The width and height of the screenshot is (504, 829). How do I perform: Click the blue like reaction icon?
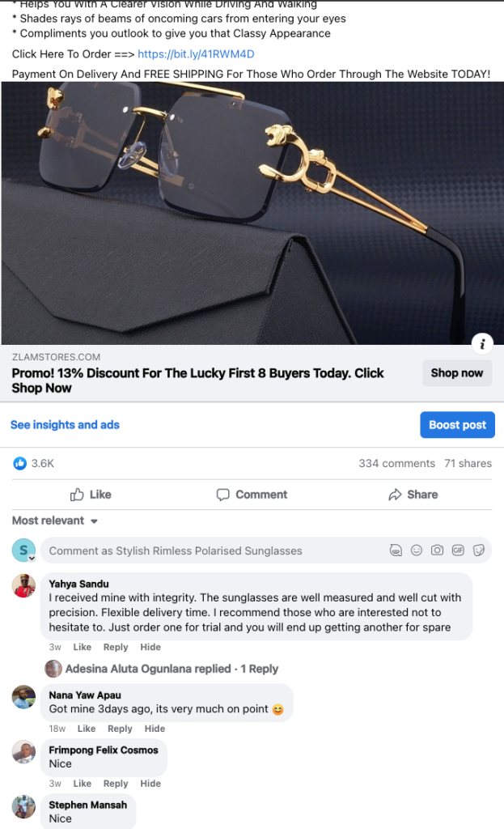[19, 464]
